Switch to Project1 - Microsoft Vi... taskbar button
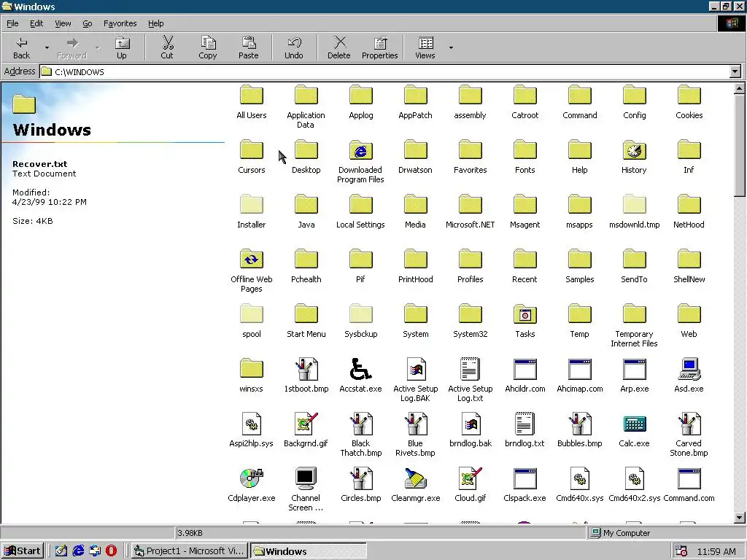Screen dimensions: 747x560 click(190, 551)
